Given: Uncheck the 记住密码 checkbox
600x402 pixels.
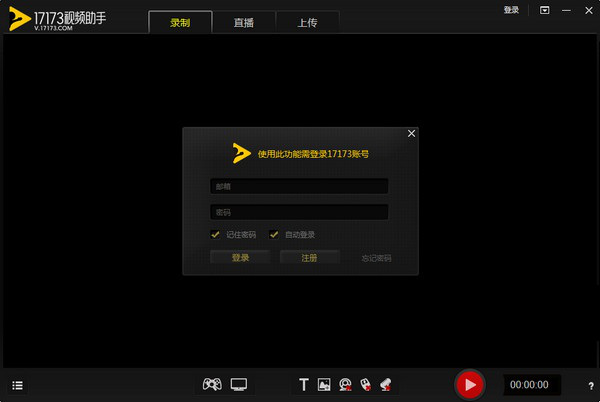Looking at the screenshot, I should tap(215, 234).
